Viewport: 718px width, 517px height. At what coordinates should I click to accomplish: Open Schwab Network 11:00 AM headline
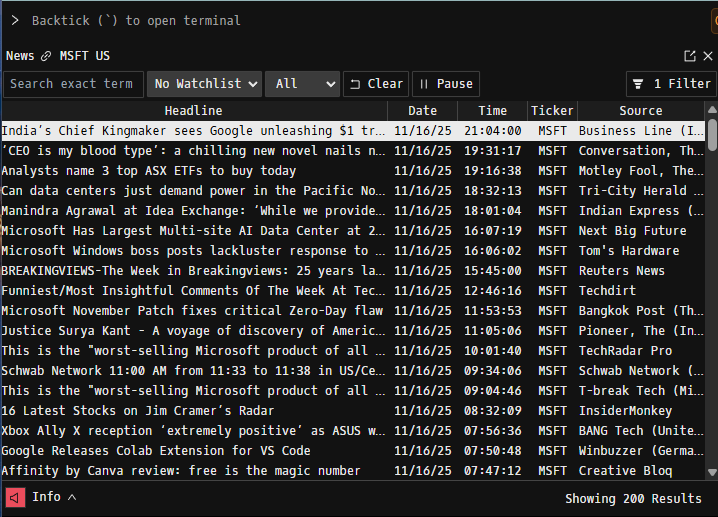[193, 371]
